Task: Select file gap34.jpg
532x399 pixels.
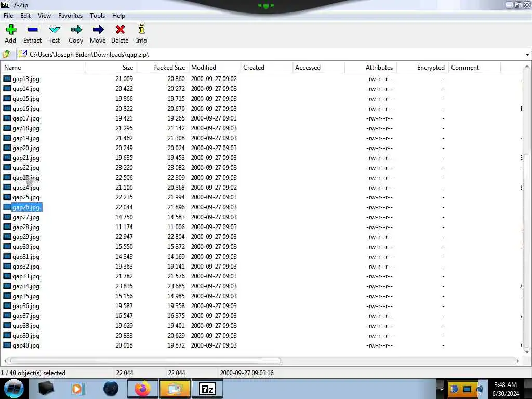Action: click(26, 286)
